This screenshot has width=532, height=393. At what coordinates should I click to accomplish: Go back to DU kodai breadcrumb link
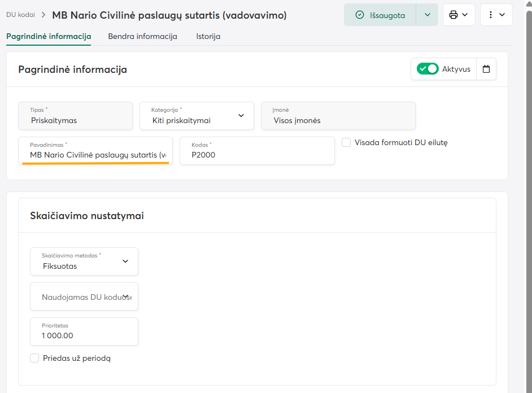(20, 15)
